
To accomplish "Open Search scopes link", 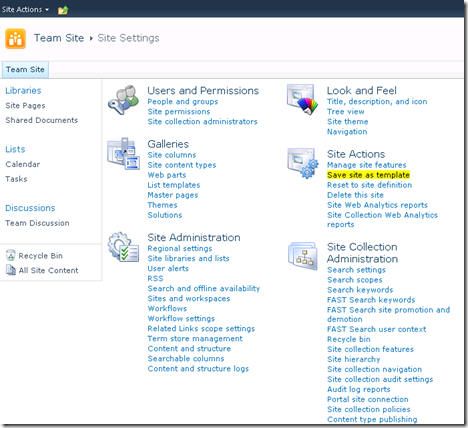I will (355, 280).
